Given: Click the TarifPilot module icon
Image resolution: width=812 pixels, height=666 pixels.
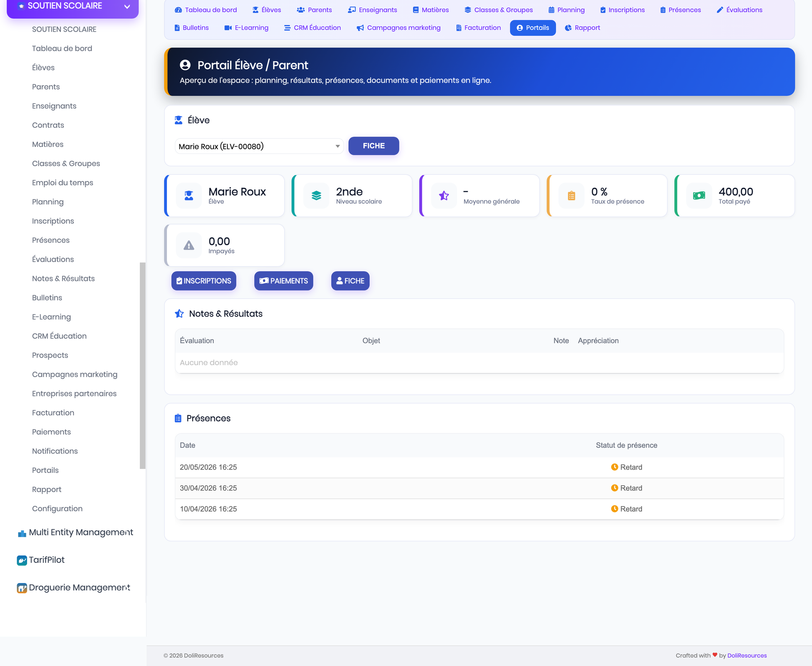Looking at the screenshot, I should (22, 560).
